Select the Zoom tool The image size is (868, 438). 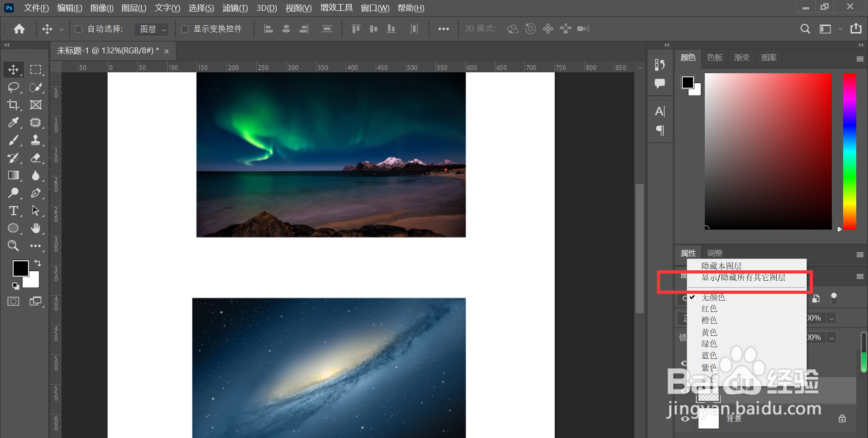[13, 246]
